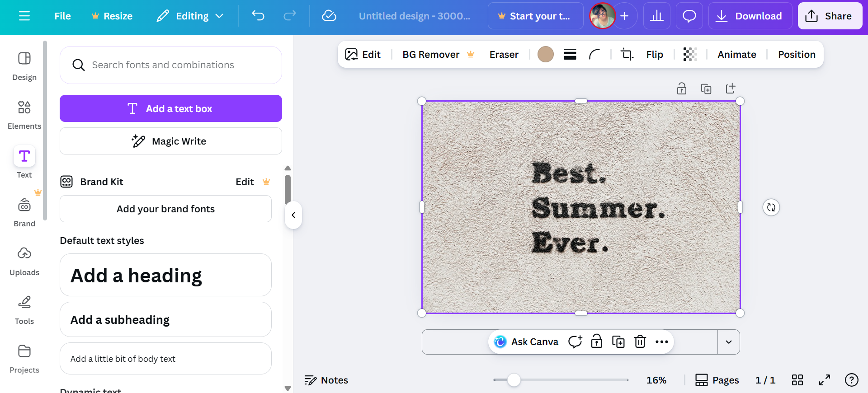Open the transparency checkerboard control
Viewport: 868px width, 393px height.
(690, 55)
